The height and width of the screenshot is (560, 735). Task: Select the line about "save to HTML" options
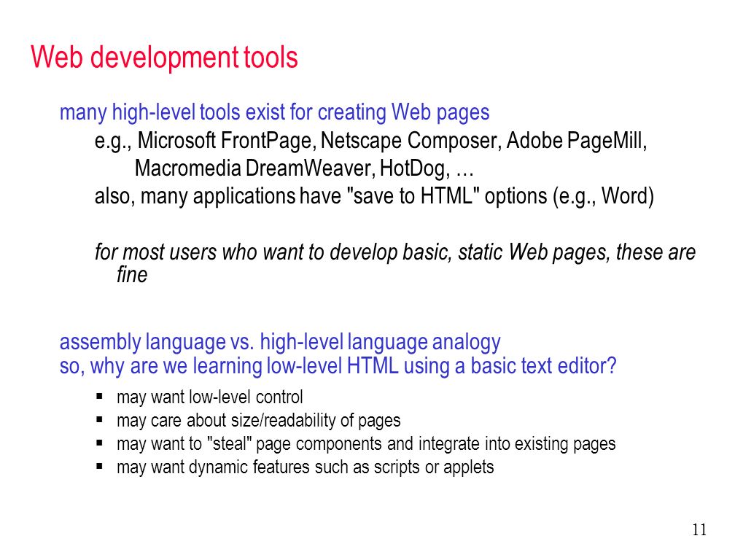point(374,196)
